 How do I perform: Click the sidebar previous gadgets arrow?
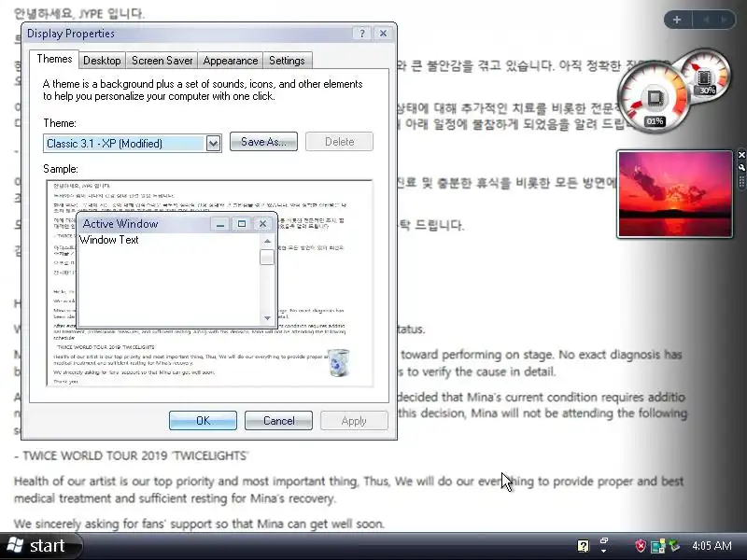click(x=706, y=20)
